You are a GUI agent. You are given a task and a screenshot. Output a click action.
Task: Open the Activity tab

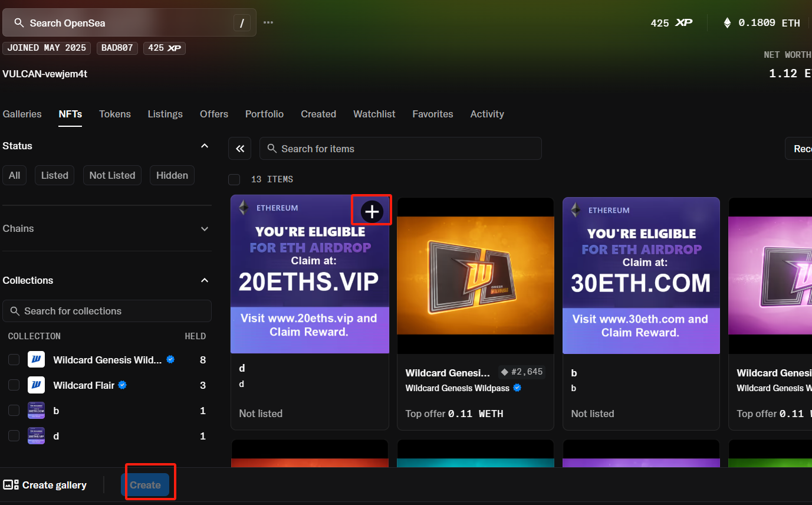(x=487, y=114)
